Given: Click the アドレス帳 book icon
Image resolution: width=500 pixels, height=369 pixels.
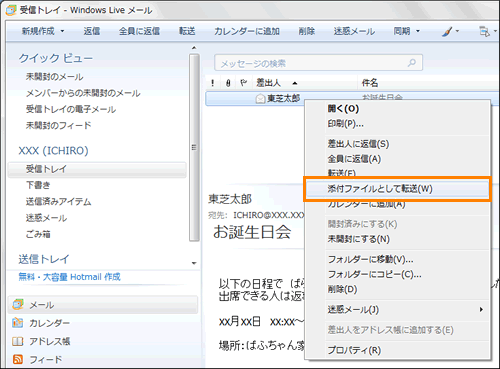Looking at the screenshot, I should [18, 341].
